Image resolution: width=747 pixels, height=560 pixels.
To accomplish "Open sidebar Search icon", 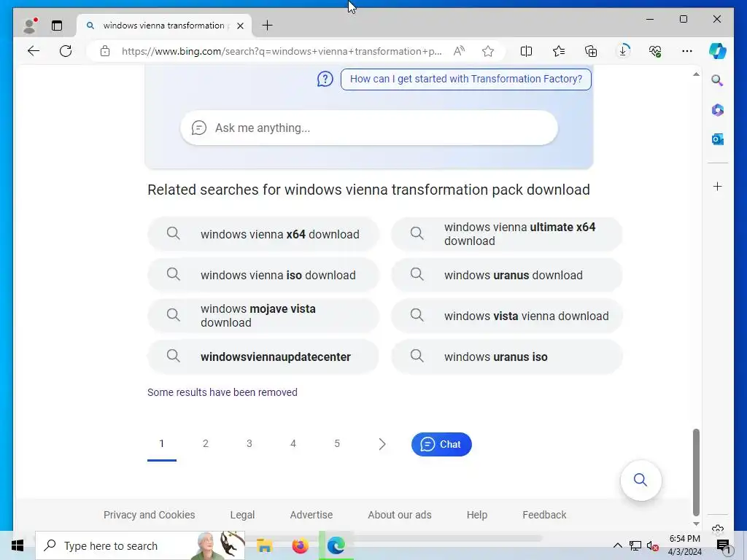I will [718, 80].
